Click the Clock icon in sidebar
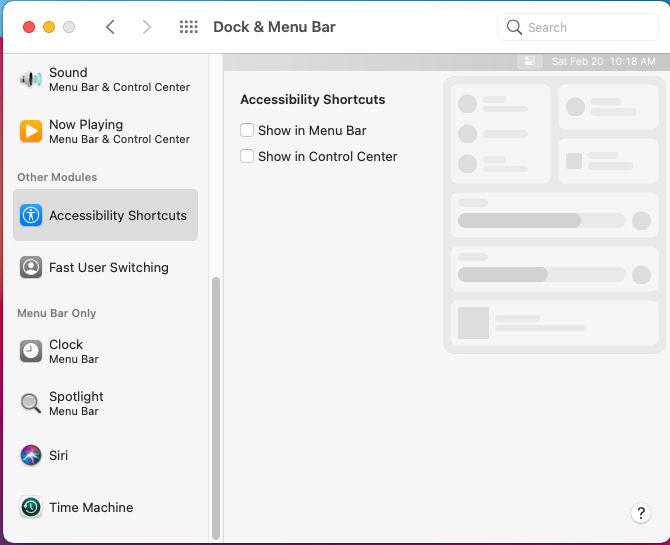The image size is (670, 545). (31, 351)
